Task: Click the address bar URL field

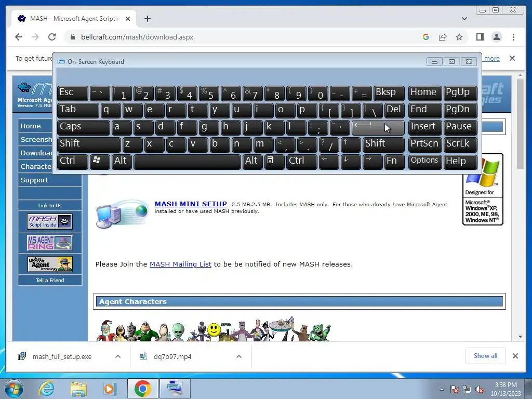Action: click(x=244, y=37)
